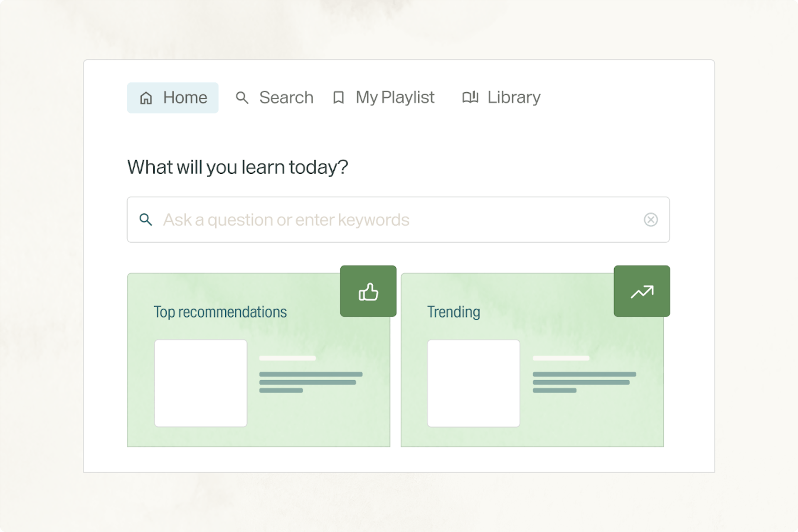Screen dimensions: 798x532
Task: Open the Search tab
Action: click(x=286, y=98)
